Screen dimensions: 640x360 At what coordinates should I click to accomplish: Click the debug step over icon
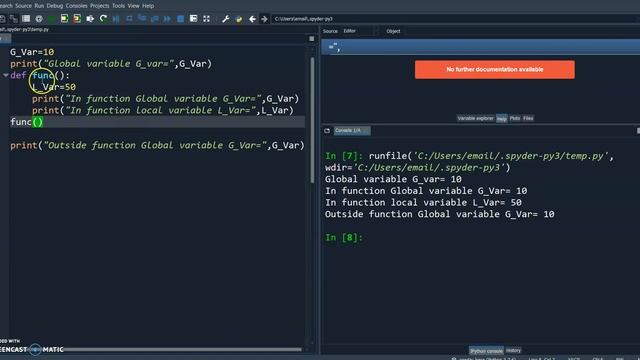point(129,19)
